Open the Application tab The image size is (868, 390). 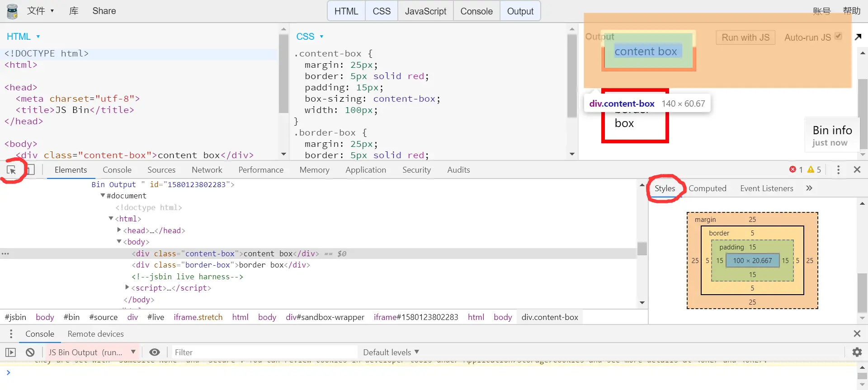click(x=366, y=170)
